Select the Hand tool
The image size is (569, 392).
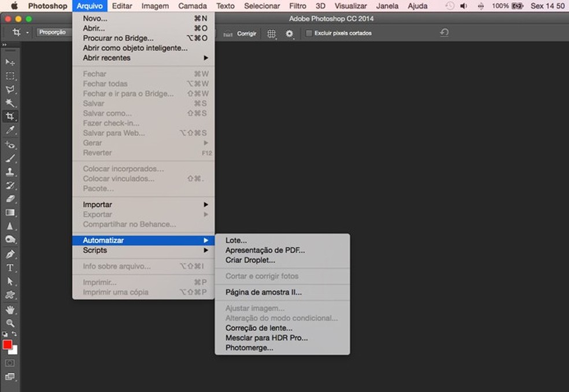tap(10, 309)
